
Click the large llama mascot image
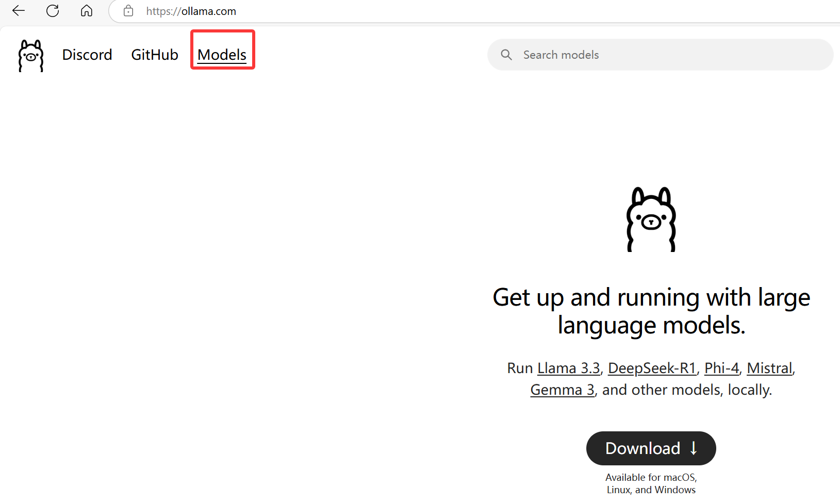(651, 220)
